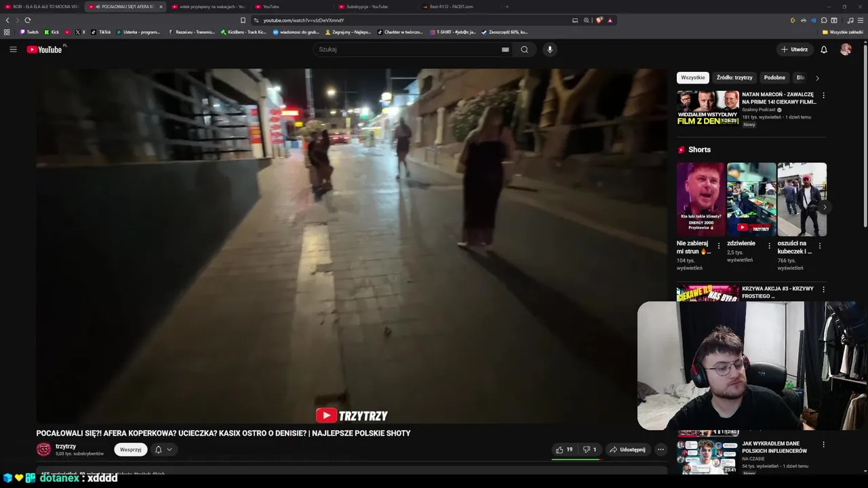Open Kickbans - Track Kic... bookmark
This screenshot has height=488, width=868.
243,32
